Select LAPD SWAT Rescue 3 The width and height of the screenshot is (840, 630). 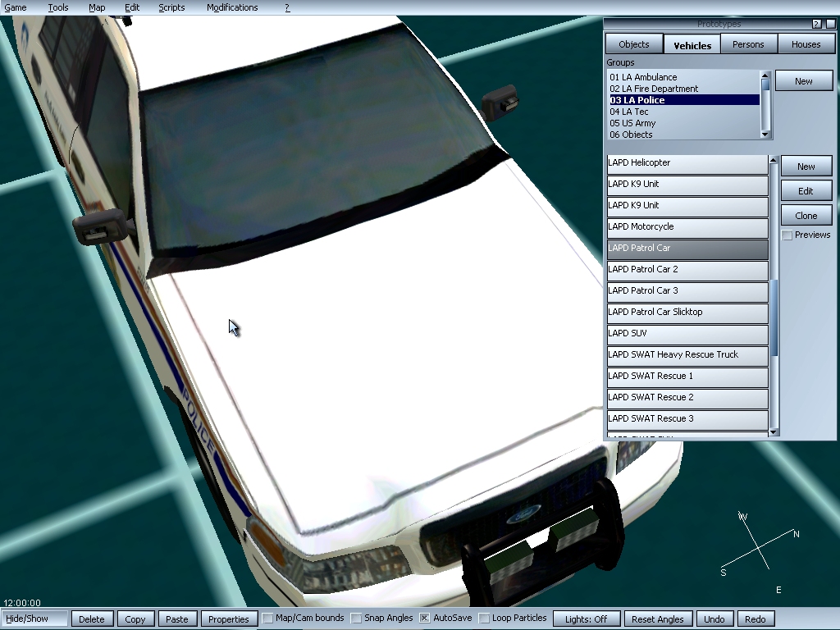687,421
